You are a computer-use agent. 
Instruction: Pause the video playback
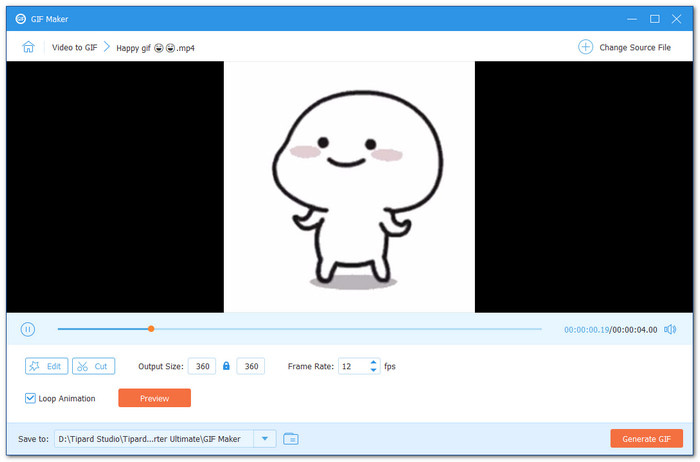click(x=28, y=329)
